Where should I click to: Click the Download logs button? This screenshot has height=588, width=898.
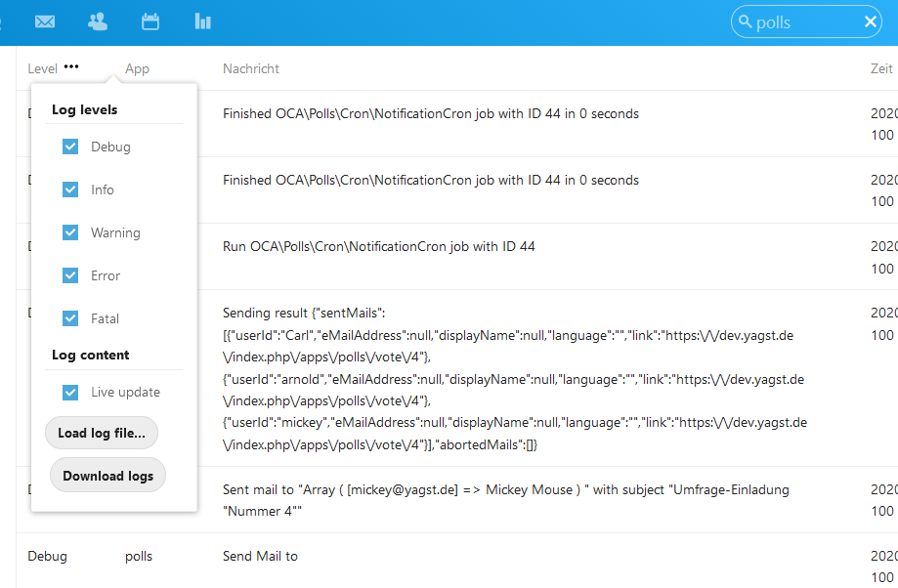tap(107, 476)
